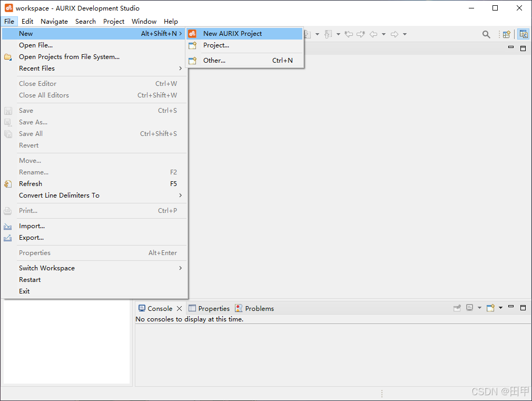Minimize the Console panel
Image resolution: width=532 pixels, height=401 pixels.
click(511, 307)
